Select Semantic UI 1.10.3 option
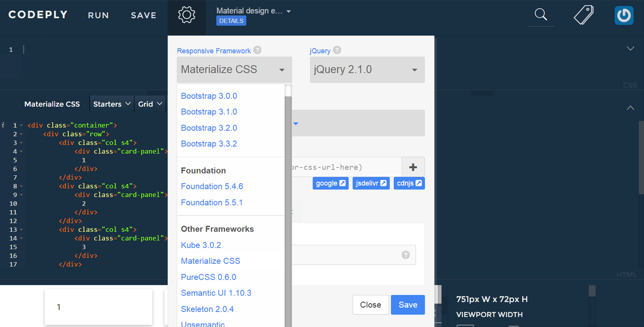 [x=216, y=293]
